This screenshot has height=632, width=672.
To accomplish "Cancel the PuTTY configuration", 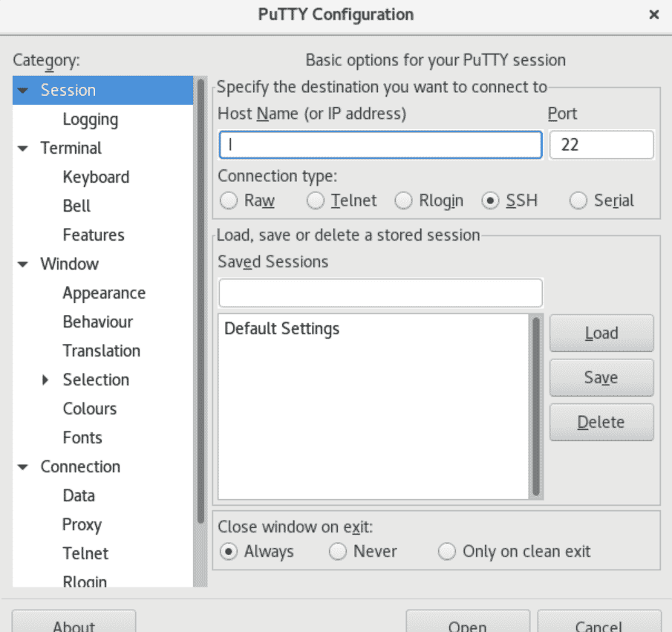I will pos(599,622).
